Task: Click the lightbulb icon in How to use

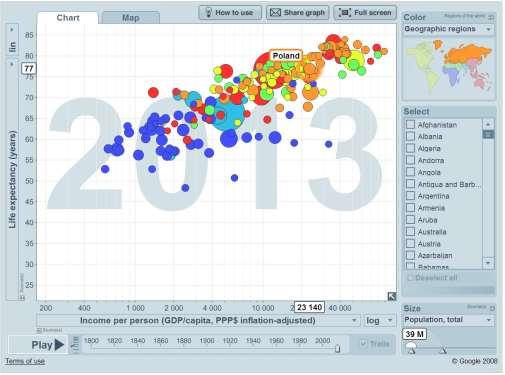Action: coord(208,13)
